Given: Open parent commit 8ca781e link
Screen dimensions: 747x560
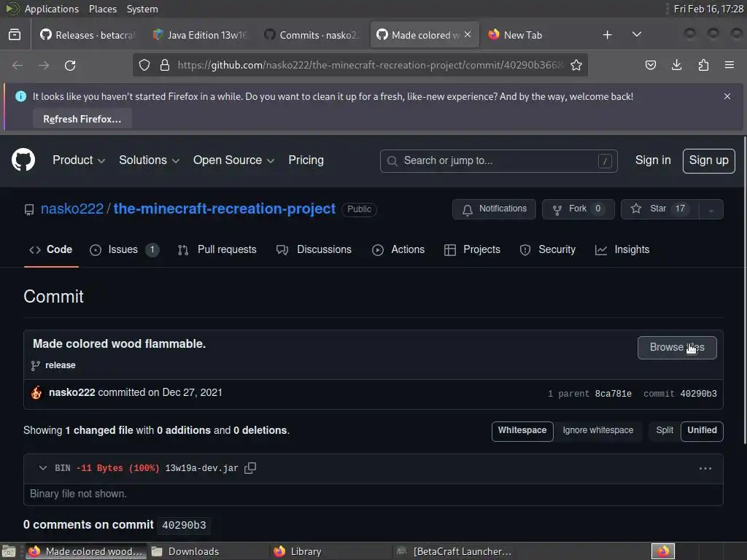Looking at the screenshot, I should (x=613, y=394).
